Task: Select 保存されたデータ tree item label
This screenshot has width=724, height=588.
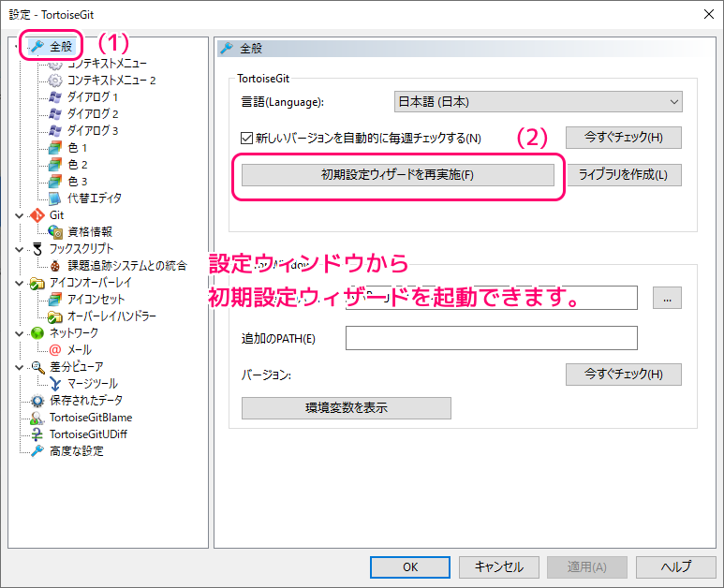Action: click(86, 401)
